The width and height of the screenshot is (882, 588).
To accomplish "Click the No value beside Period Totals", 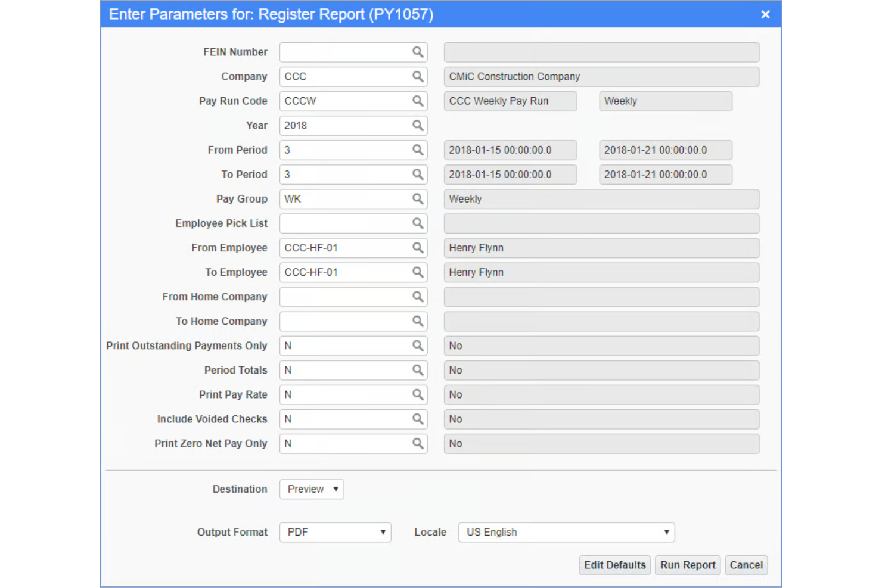I will [601, 370].
